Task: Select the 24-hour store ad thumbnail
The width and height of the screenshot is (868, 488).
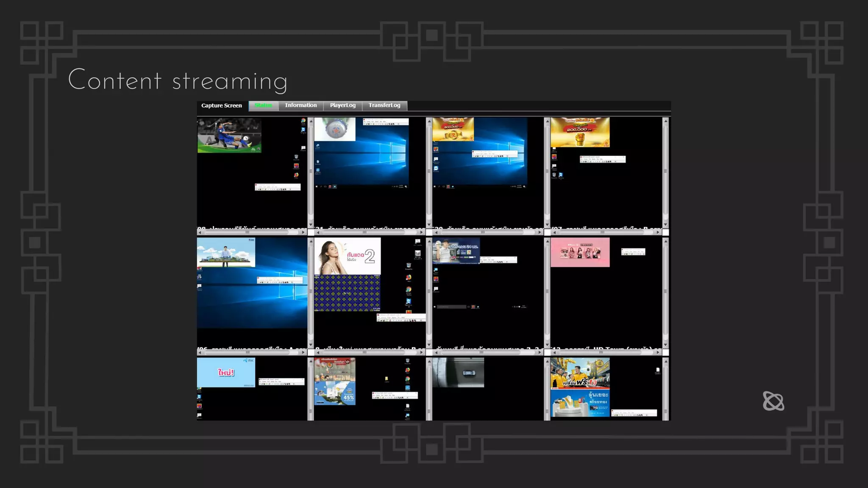Action: 456,250
